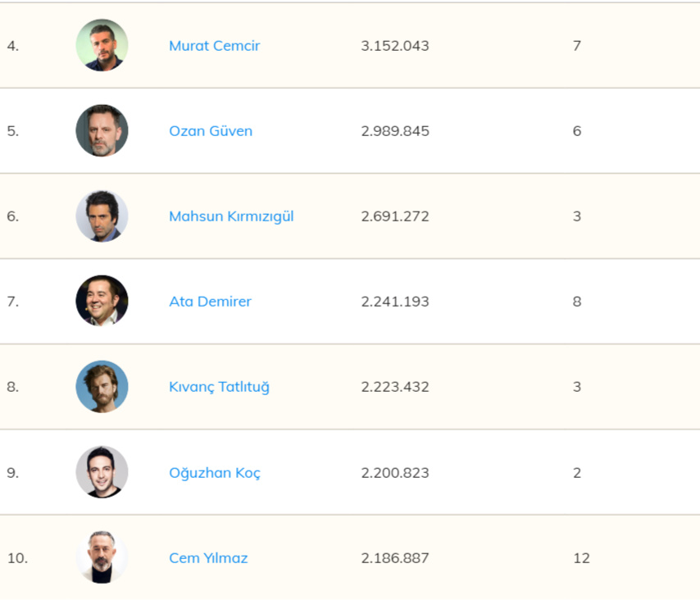Click the 3.152.043 viewer count
Screen dimensions: 700x600
click(395, 46)
